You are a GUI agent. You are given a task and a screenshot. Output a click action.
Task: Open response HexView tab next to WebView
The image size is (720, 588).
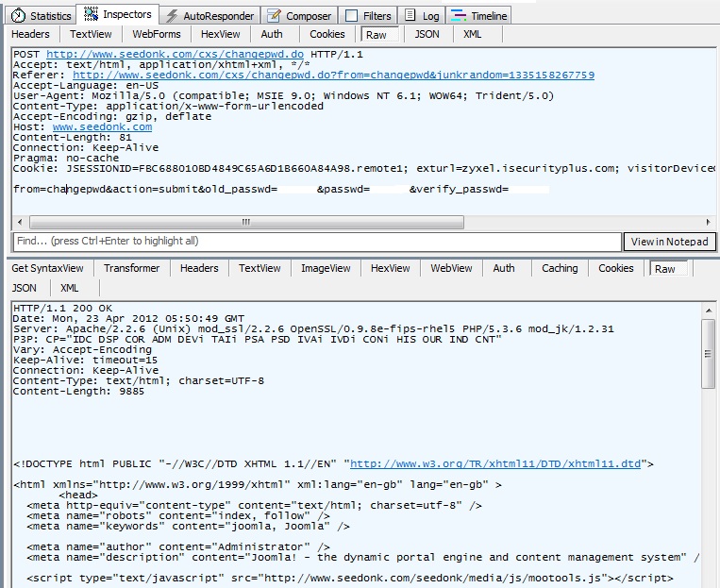pyautogui.click(x=391, y=268)
